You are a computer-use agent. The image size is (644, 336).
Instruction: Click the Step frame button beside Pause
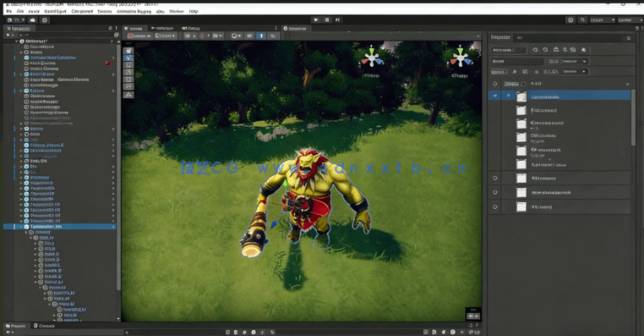click(x=337, y=19)
